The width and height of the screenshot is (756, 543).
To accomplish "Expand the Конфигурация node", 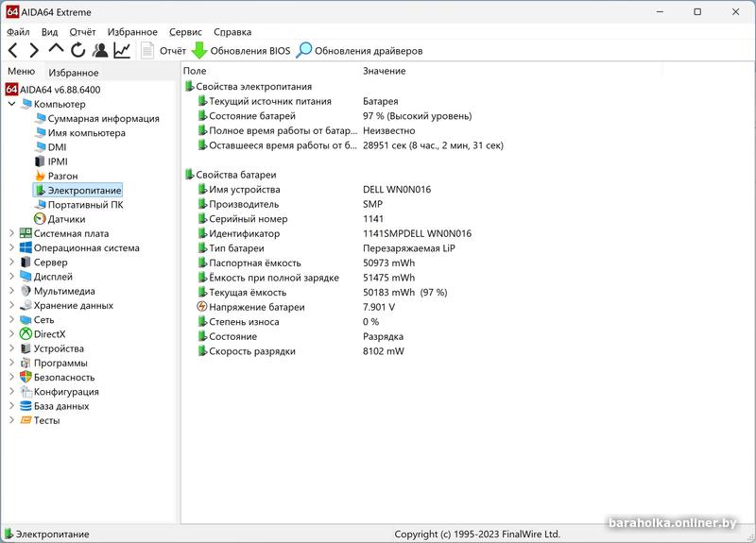I will coord(11,391).
